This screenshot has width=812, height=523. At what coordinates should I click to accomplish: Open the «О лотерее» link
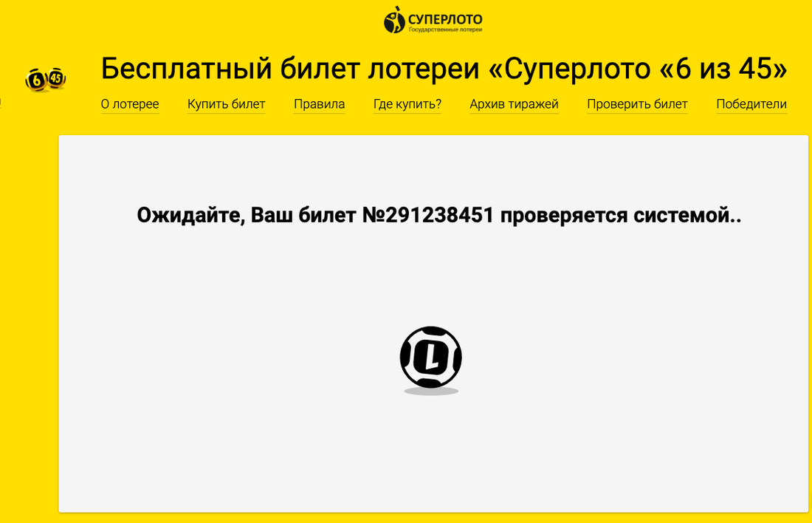click(130, 104)
